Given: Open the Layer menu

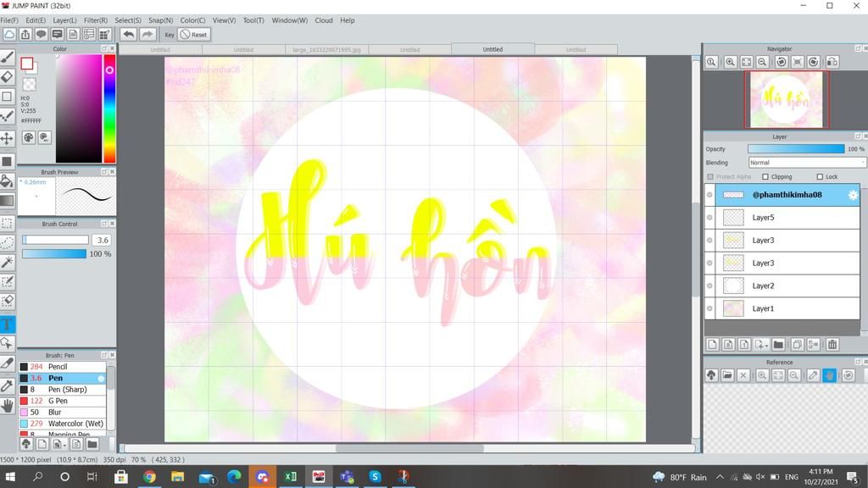Looking at the screenshot, I should click(x=64, y=20).
